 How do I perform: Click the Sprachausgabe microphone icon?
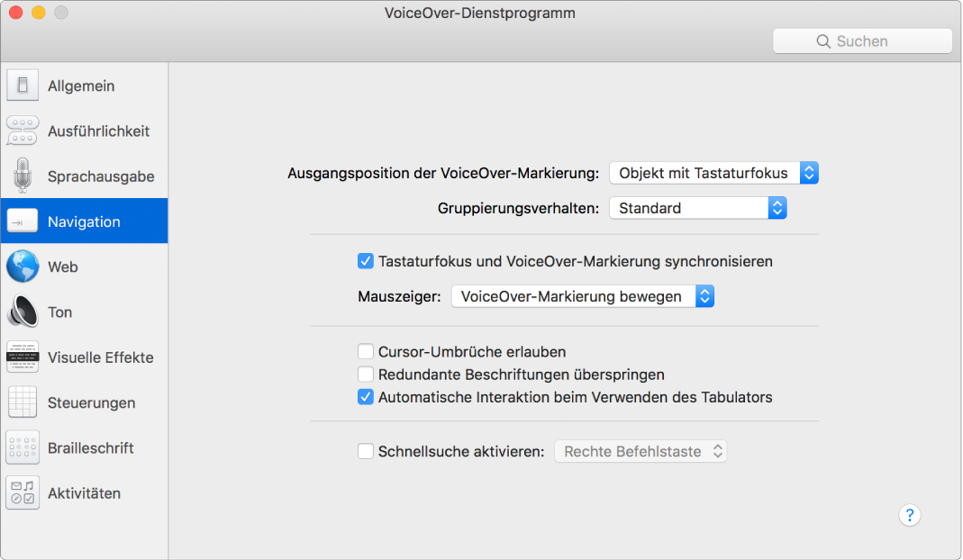click(x=22, y=176)
